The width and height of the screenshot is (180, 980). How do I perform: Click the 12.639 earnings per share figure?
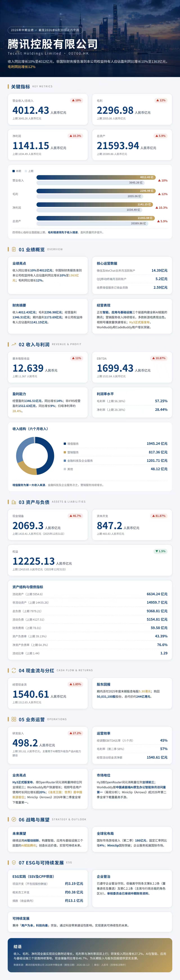(28, 368)
